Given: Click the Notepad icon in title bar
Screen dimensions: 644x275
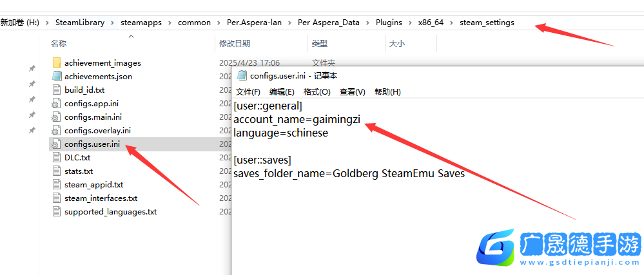Looking at the screenshot, I should 242,76.
